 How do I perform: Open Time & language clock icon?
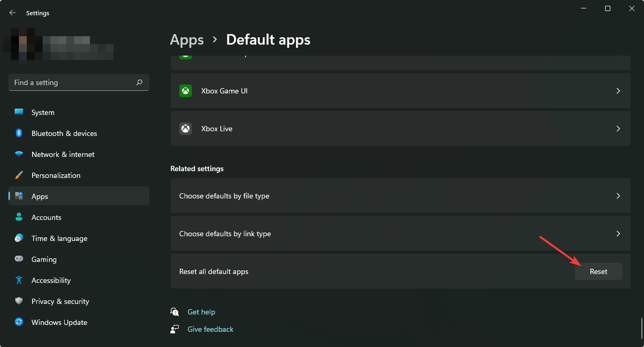[x=19, y=238]
